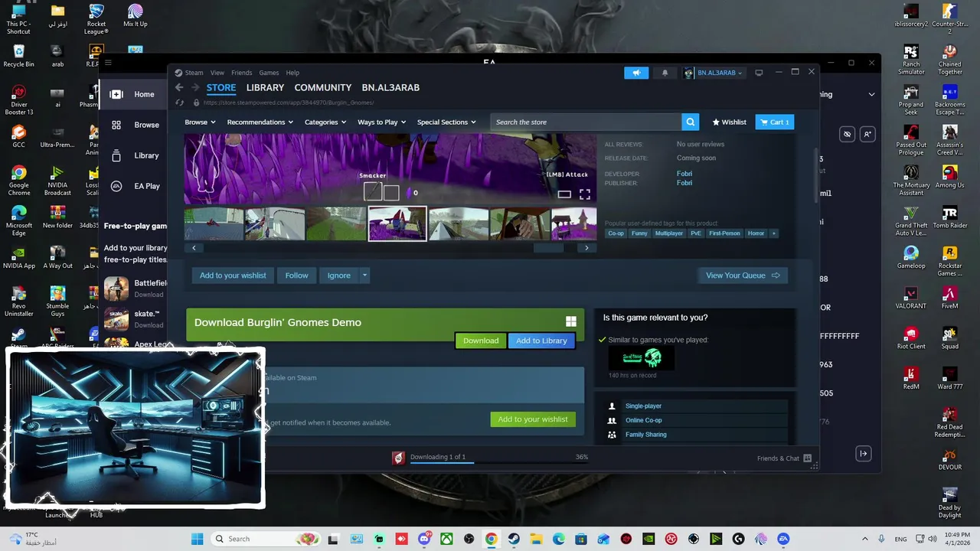Open FiveM desktop icon

(x=949, y=298)
